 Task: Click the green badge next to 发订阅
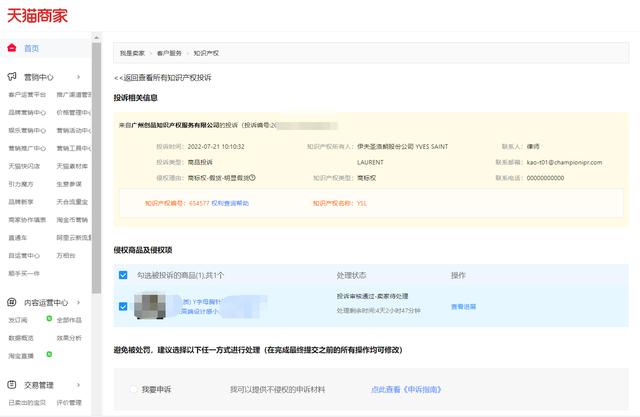pyautogui.click(x=49, y=318)
